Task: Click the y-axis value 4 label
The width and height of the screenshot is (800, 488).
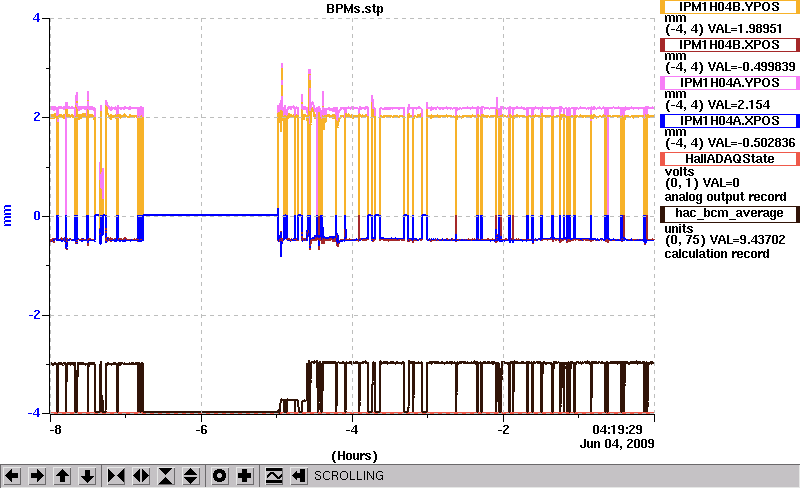Action: pyautogui.click(x=36, y=18)
